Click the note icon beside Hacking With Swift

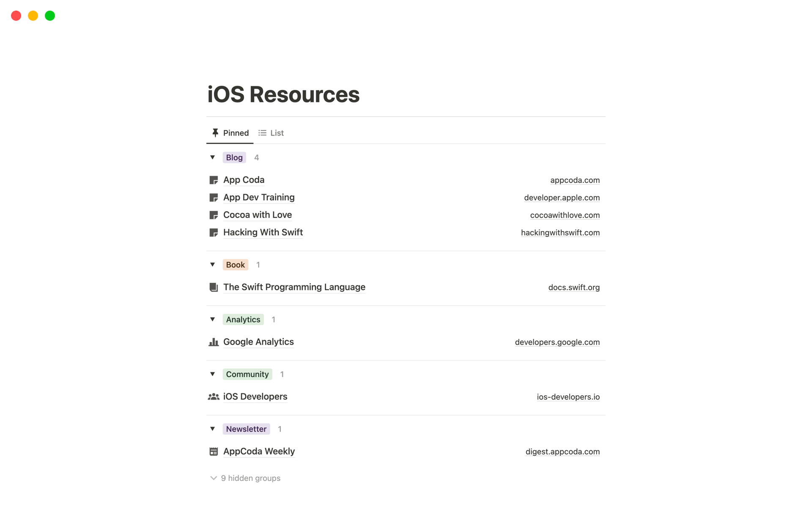click(x=214, y=233)
